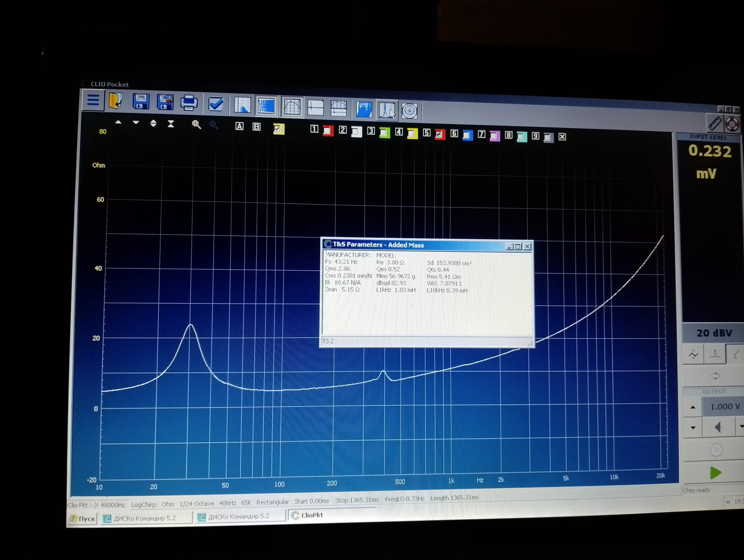The width and height of the screenshot is (744, 560).
Task: Click the printer icon
Action: [x=189, y=103]
